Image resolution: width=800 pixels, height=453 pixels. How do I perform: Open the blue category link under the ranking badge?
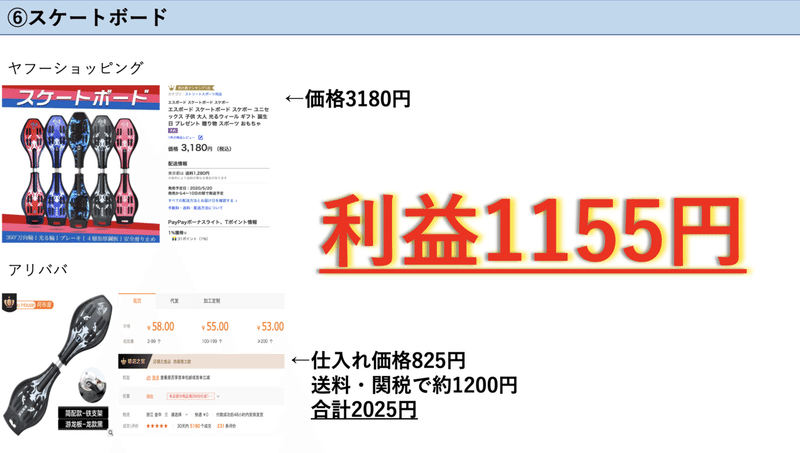[x=203, y=94]
